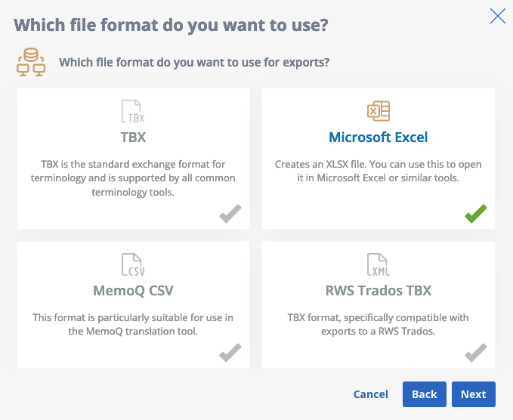Close the dialog with the X icon
This screenshot has height=420, width=513.
pos(498,16)
